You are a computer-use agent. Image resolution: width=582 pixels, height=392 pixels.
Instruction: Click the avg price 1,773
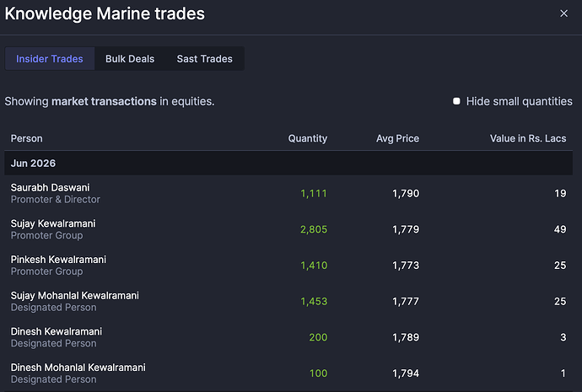[x=406, y=266]
